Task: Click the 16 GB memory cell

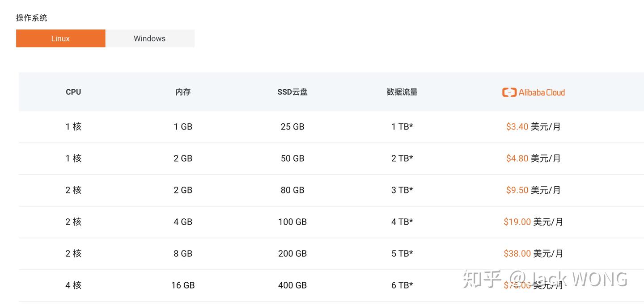Action: pyautogui.click(x=183, y=285)
